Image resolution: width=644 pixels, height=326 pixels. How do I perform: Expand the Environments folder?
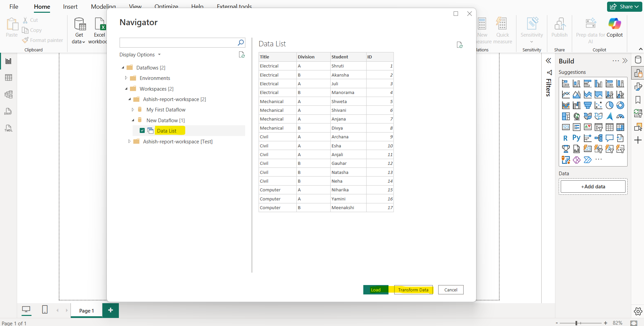click(x=127, y=78)
